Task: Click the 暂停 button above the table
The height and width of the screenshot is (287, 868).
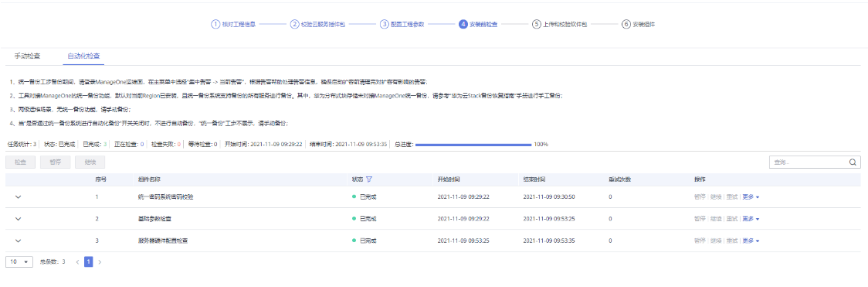Action: (55, 162)
